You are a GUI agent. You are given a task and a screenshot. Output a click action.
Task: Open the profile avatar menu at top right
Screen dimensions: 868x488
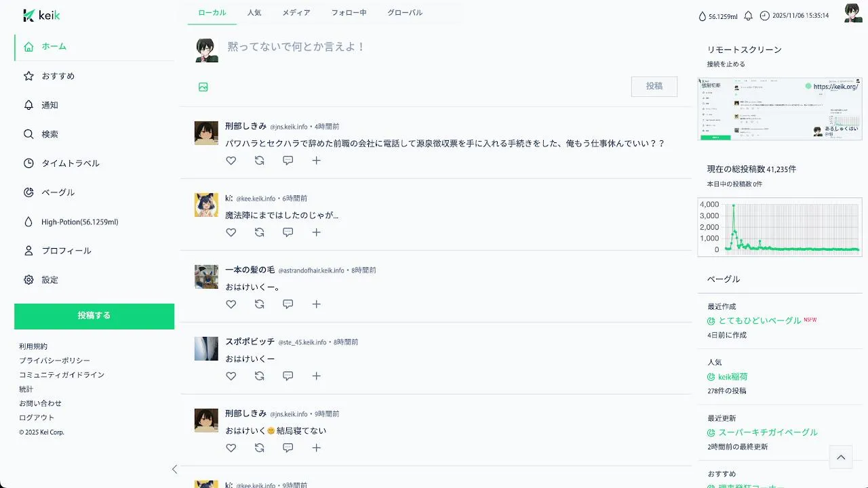(853, 13)
